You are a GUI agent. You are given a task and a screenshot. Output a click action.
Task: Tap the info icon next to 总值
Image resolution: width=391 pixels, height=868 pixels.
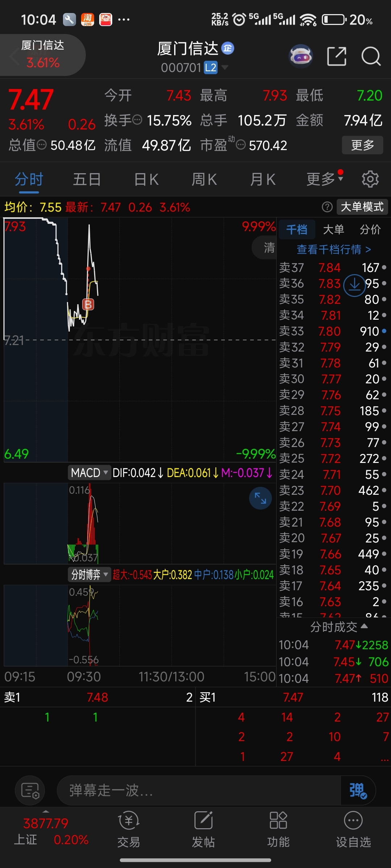42,145
